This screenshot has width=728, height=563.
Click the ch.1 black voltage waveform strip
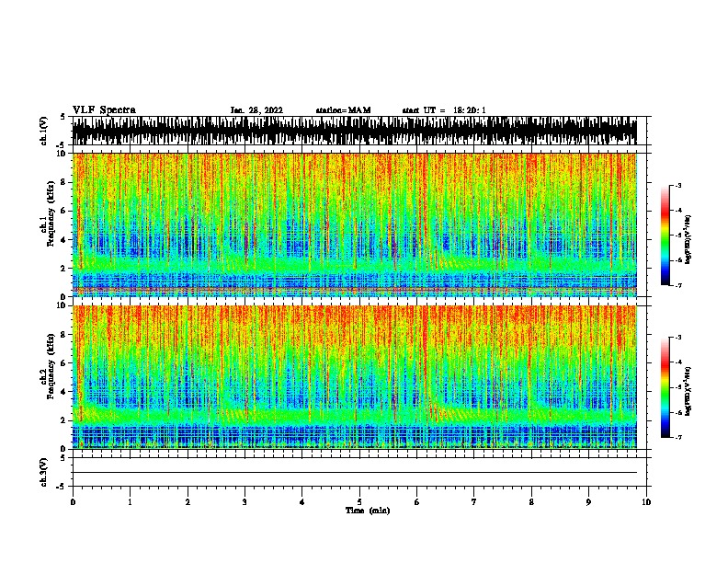click(355, 131)
